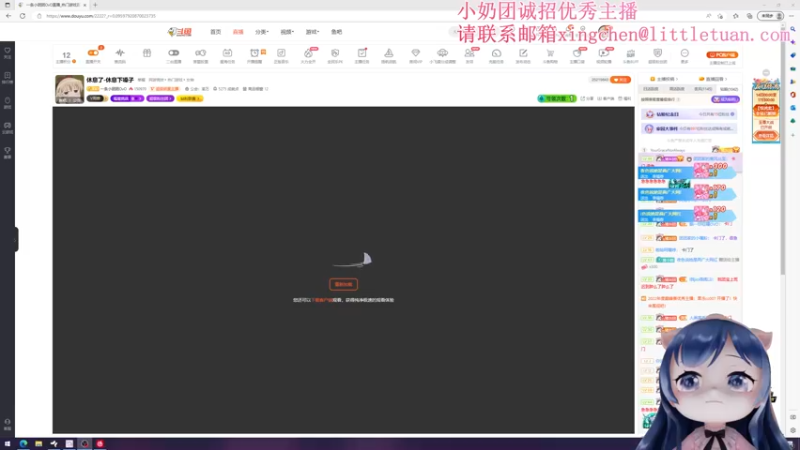Expand the left sidebar using edge handle

[x=16, y=239]
